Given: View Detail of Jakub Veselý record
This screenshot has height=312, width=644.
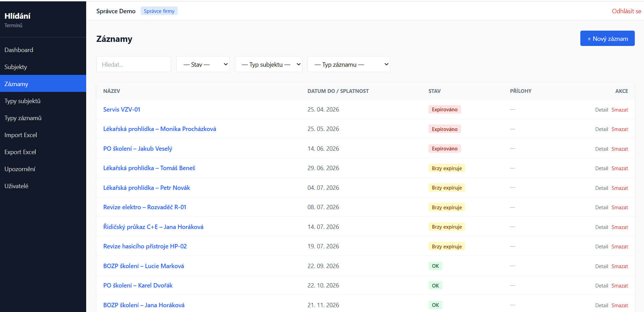Looking at the screenshot, I should click(x=601, y=149).
